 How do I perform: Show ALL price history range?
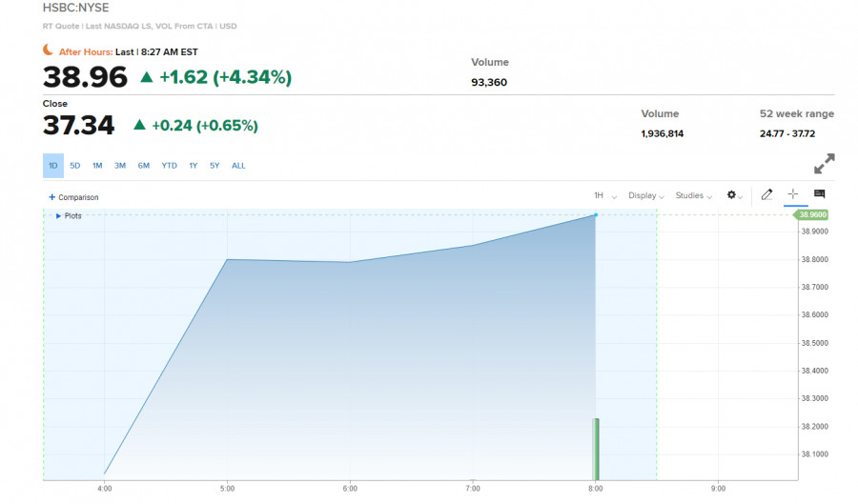(238, 166)
